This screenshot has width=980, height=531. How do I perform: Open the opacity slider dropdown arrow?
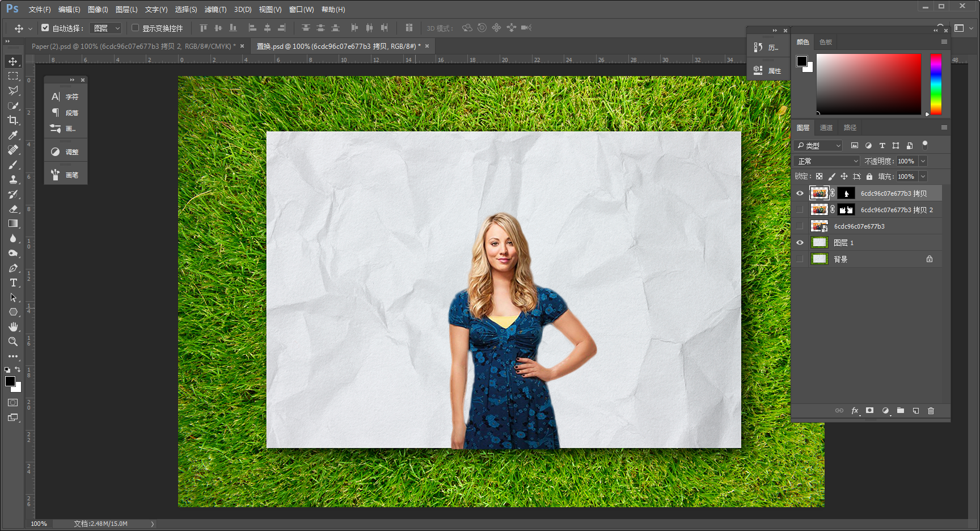tap(923, 161)
